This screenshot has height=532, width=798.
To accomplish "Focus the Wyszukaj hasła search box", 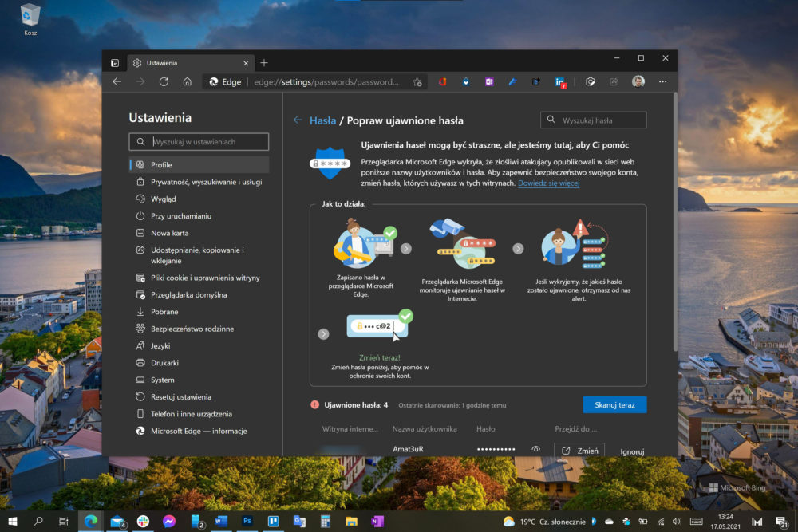I will (594, 120).
